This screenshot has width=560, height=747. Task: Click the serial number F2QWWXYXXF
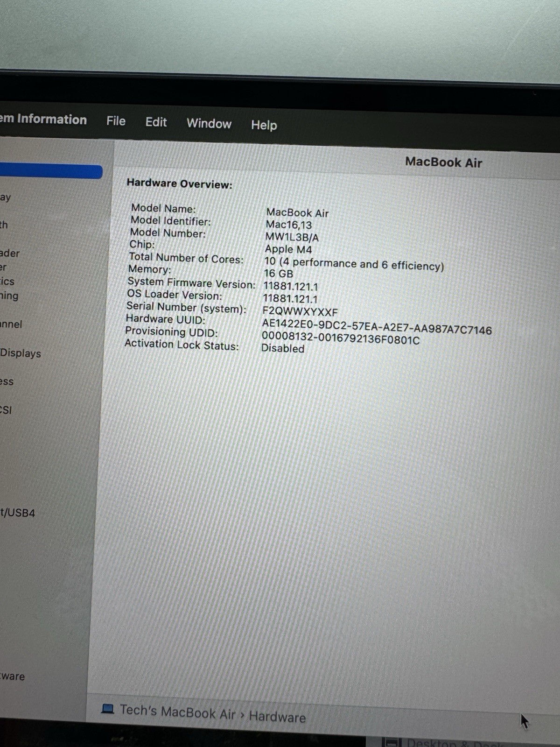pyautogui.click(x=300, y=311)
